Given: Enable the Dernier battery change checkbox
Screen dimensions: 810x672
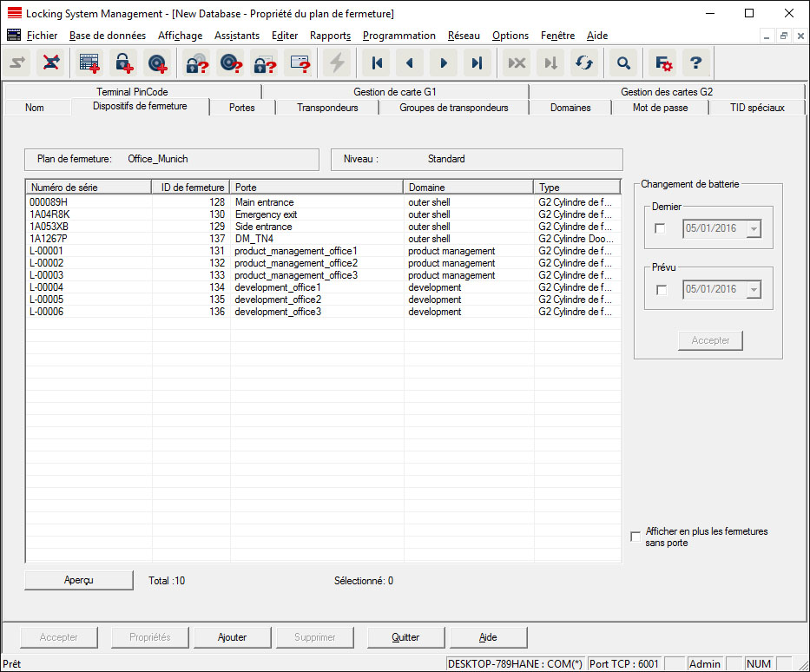Looking at the screenshot, I should pos(661,228).
